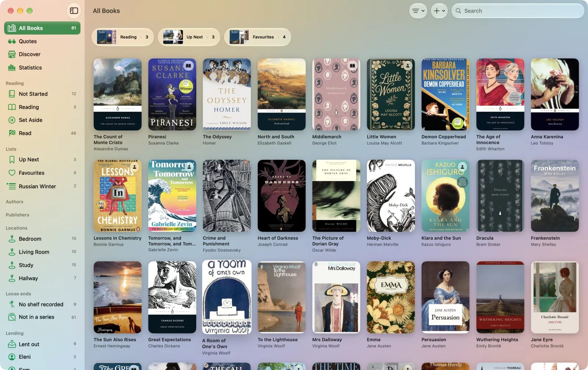Open the Lessons in Chemistry cover
This screenshot has width=588, height=370.
point(118,196)
